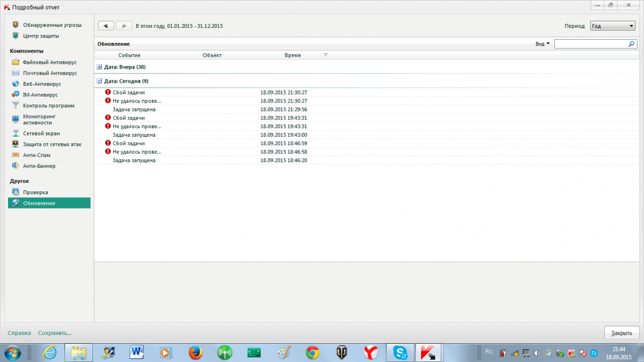Select Сетевой экран component
This screenshot has height=362, width=644.
point(41,133)
